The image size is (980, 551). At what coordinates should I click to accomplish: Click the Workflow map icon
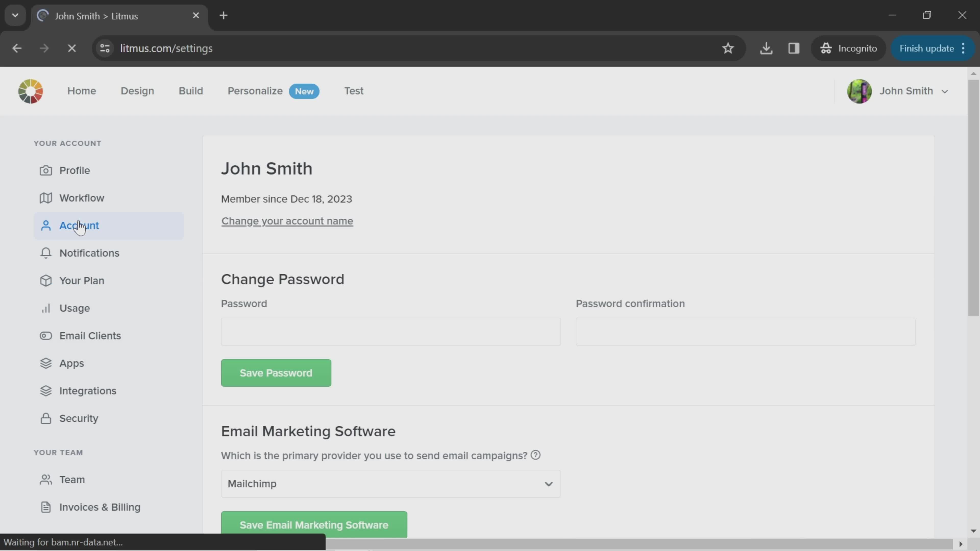point(46,198)
